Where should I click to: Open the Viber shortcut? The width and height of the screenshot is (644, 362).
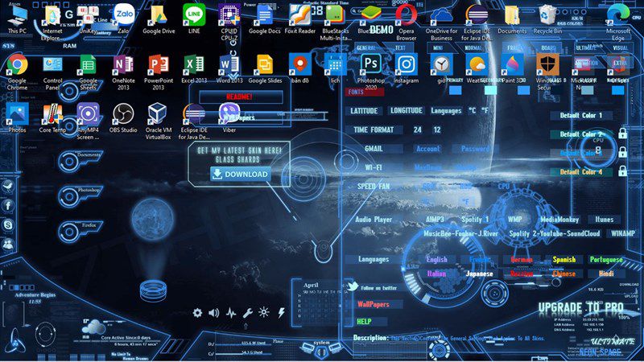tap(229, 118)
